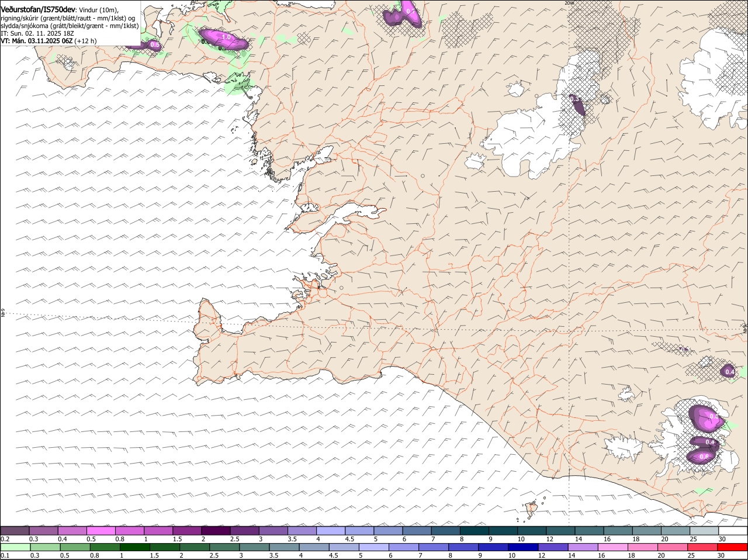This screenshot has height=560, width=748.
Task: Click the pale green bottom swatch between 0.1 and 0.3
Action: [15, 547]
